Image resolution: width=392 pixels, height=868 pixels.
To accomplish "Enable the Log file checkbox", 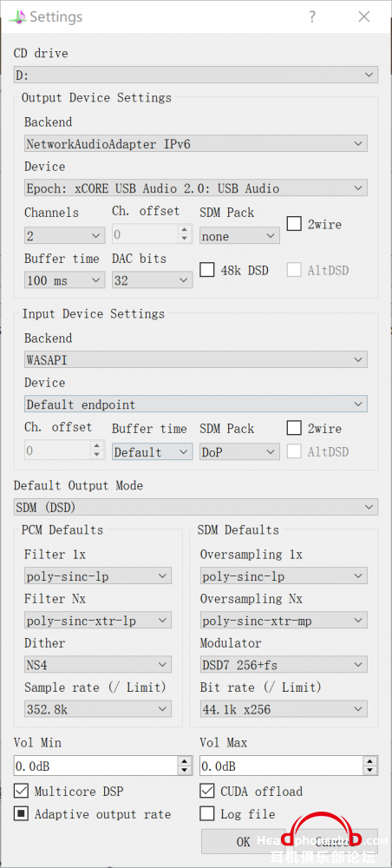I will pyautogui.click(x=206, y=814).
